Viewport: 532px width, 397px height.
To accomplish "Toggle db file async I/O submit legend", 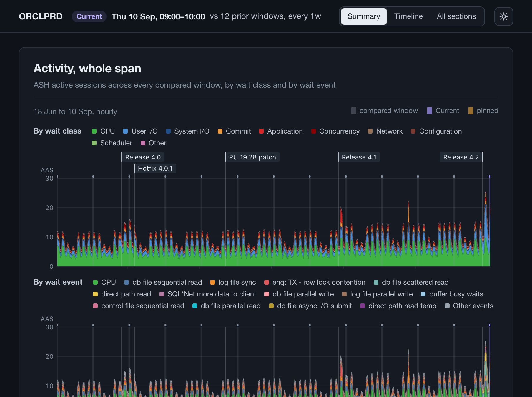I will coord(310,306).
